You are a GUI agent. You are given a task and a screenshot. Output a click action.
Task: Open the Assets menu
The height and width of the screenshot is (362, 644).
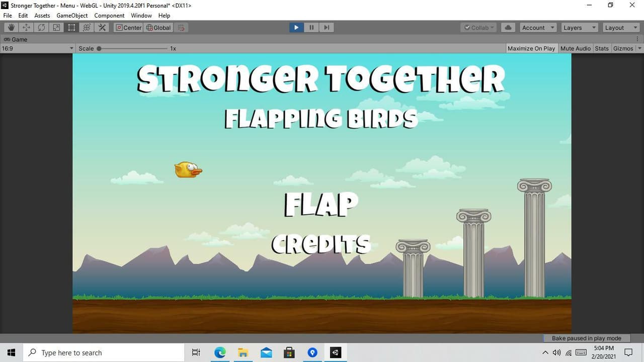[x=42, y=16]
